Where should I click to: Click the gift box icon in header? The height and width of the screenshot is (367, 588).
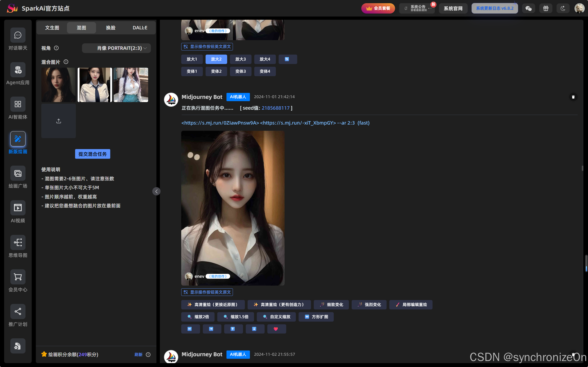tap(546, 8)
